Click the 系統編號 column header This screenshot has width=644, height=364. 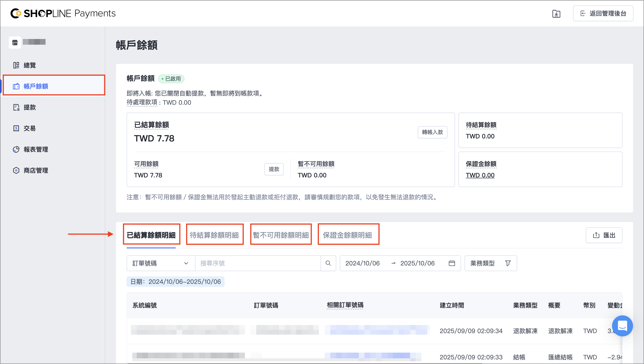(144, 305)
